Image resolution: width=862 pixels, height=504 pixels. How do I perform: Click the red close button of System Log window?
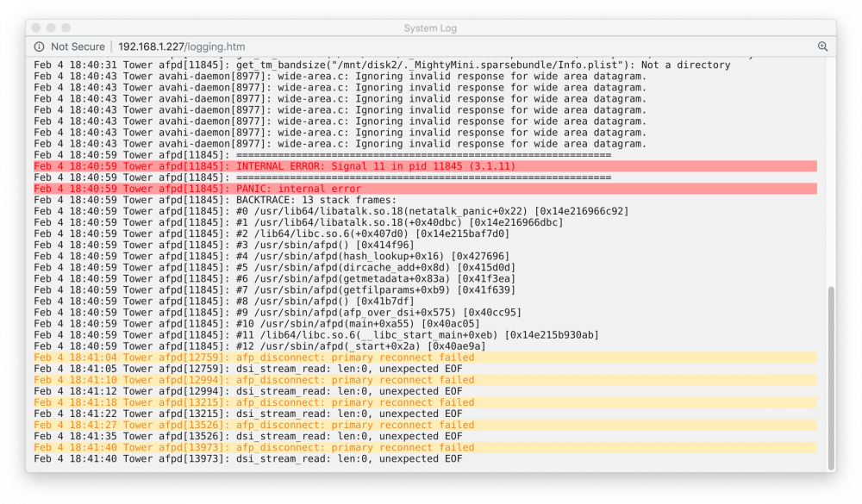point(36,28)
